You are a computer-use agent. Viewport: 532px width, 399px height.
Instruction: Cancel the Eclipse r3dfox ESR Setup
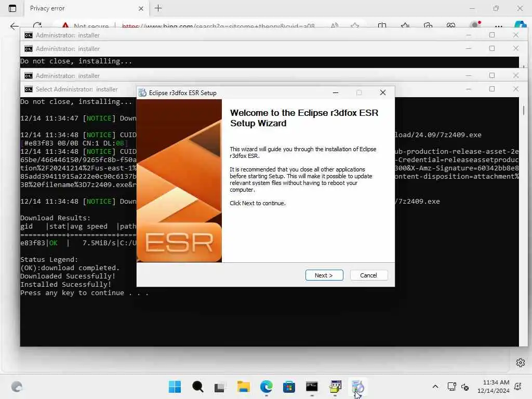click(368, 275)
